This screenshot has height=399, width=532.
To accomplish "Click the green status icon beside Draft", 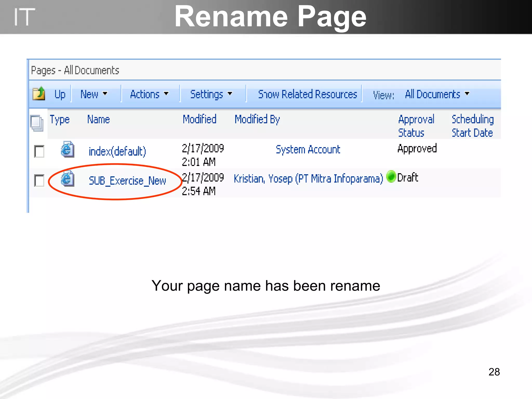I will point(391,176).
